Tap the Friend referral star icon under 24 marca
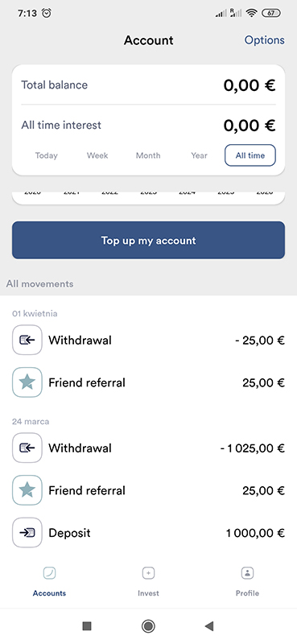The image size is (297, 644). pyautogui.click(x=27, y=490)
